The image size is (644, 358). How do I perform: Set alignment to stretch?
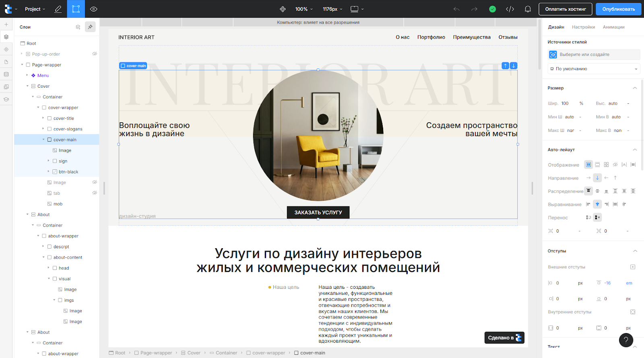click(615, 204)
